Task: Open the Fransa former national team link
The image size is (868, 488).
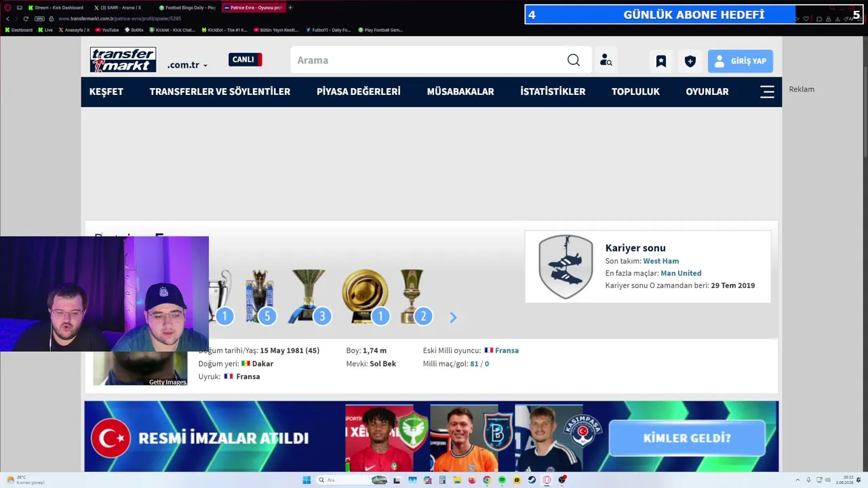Action: [x=507, y=350]
